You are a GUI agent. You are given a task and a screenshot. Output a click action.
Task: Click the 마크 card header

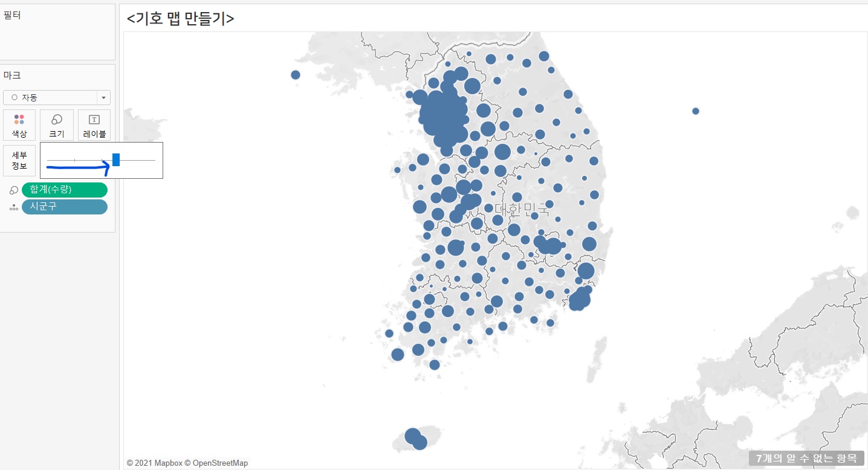click(13, 76)
